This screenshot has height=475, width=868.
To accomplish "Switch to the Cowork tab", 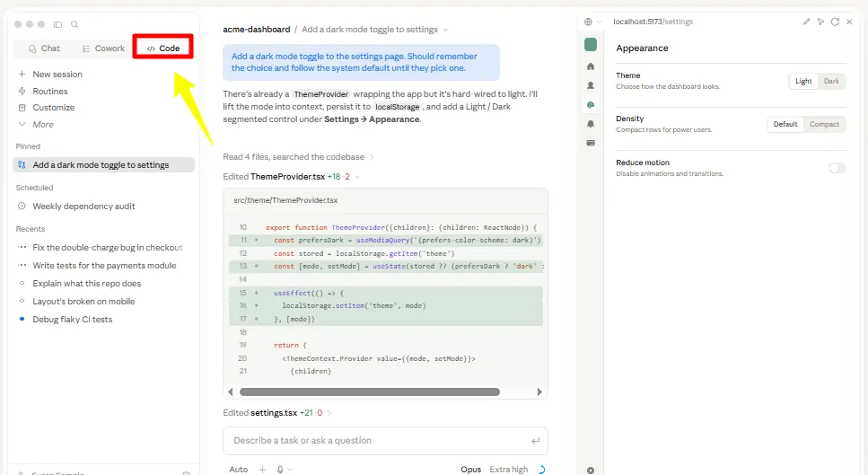I will pyautogui.click(x=103, y=48).
